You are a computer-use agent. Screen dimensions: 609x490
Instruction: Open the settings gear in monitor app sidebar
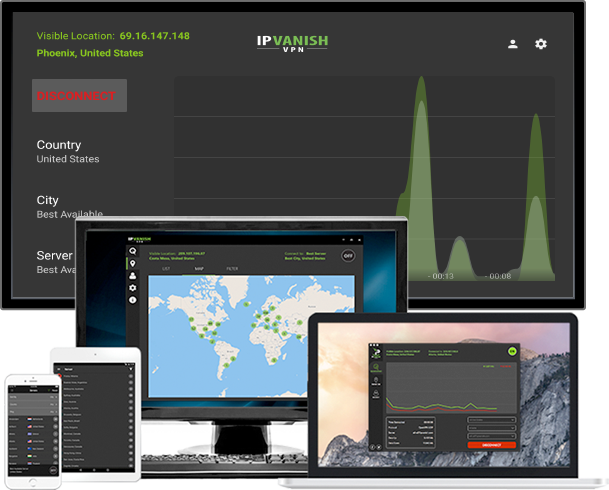pyautogui.click(x=132, y=288)
